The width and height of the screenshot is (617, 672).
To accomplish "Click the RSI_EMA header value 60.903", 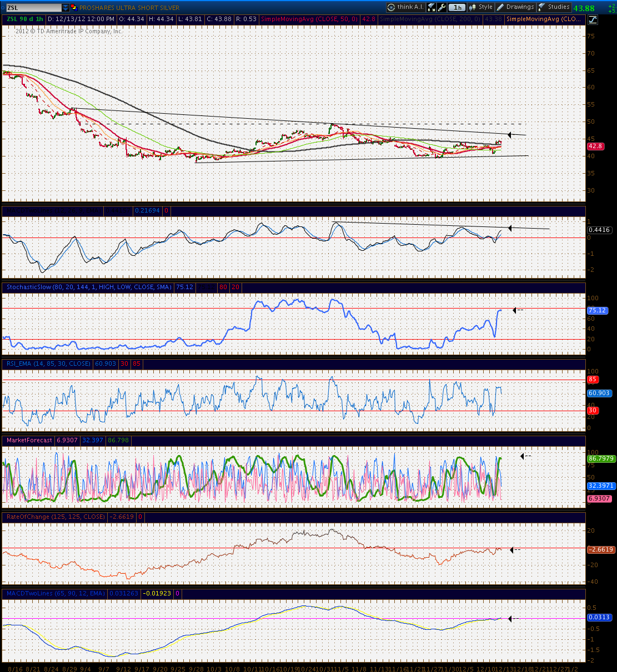I will pyautogui.click(x=106, y=363).
